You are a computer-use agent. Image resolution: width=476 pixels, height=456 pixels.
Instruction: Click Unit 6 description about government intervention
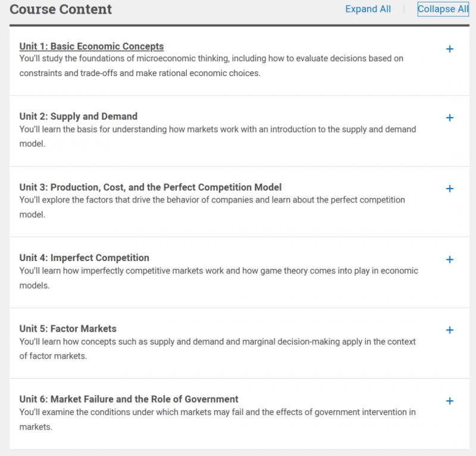(217, 420)
